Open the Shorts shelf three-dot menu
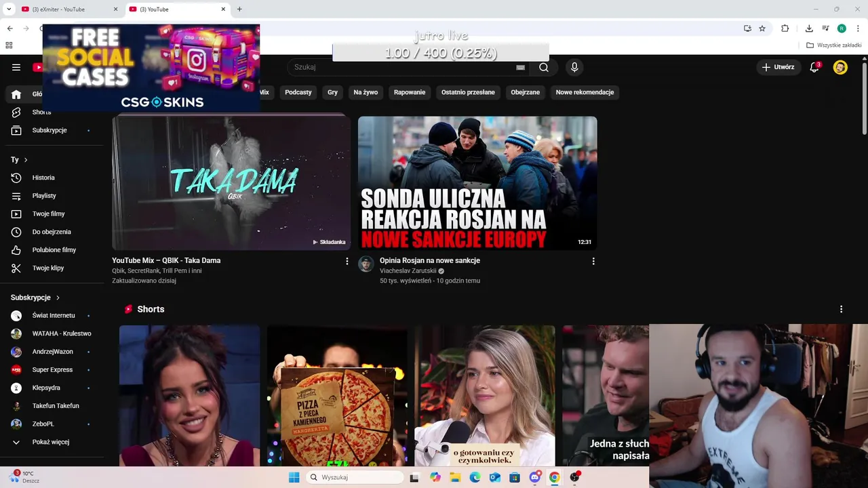The image size is (868, 488). pyautogui.click(x=841, y=309)
